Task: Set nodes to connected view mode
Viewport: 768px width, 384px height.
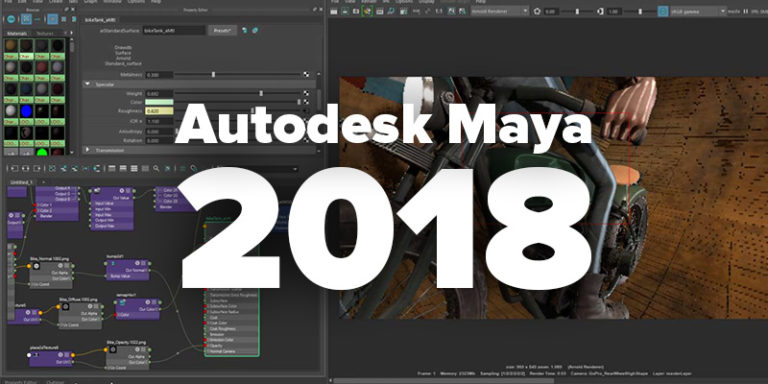Action: click(x=123, y=168)
